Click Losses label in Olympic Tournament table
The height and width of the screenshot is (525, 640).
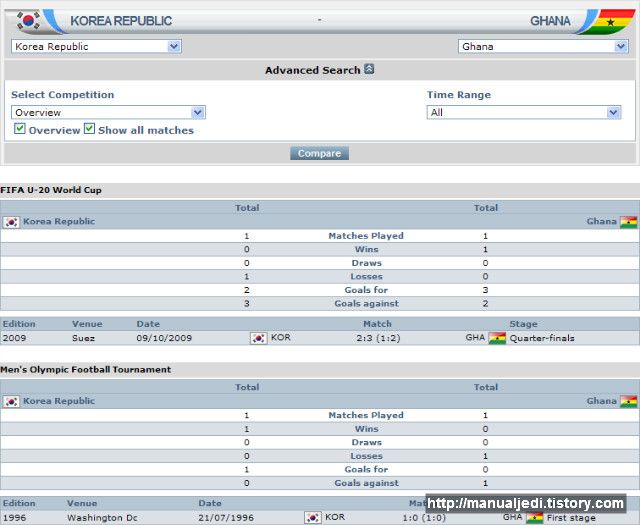[x=367, y=456]
